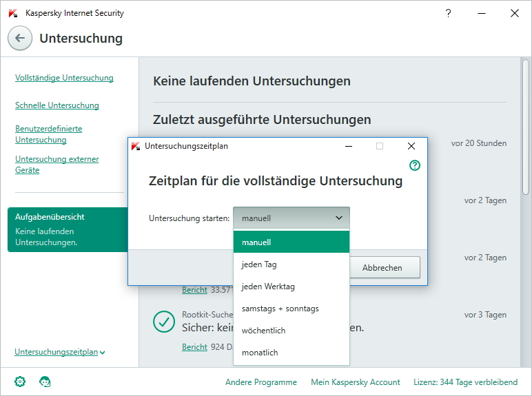Click the Abbrechen button

click(x=385, y=267)
